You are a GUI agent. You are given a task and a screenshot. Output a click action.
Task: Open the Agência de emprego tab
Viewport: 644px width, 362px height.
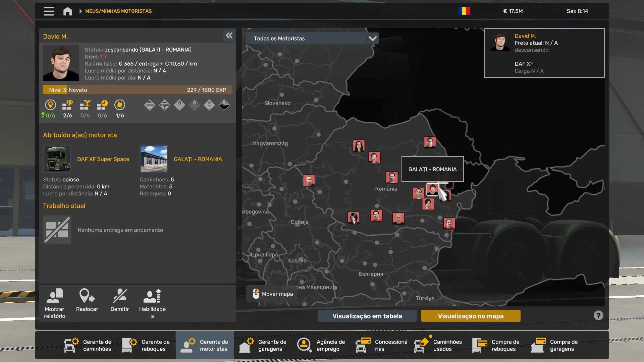tap(321, 345)
